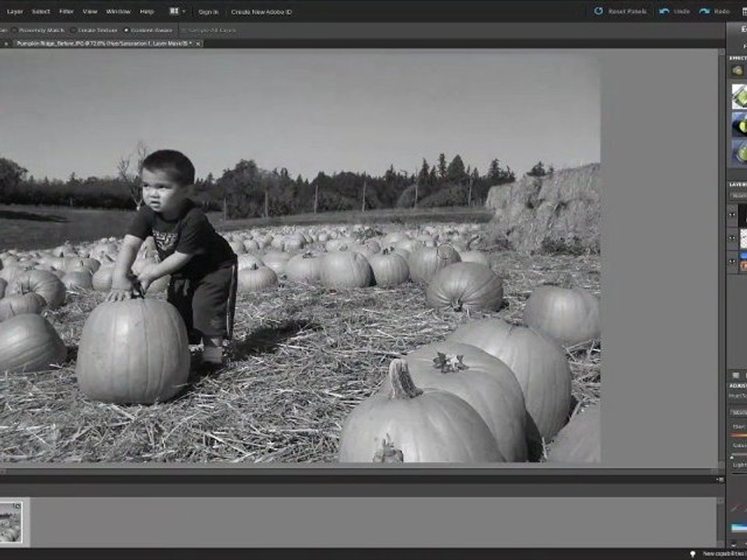747x560 pixels.
Task: Click the eyedropper icon in Adjustments panel
Action: [x=737, y=509]
